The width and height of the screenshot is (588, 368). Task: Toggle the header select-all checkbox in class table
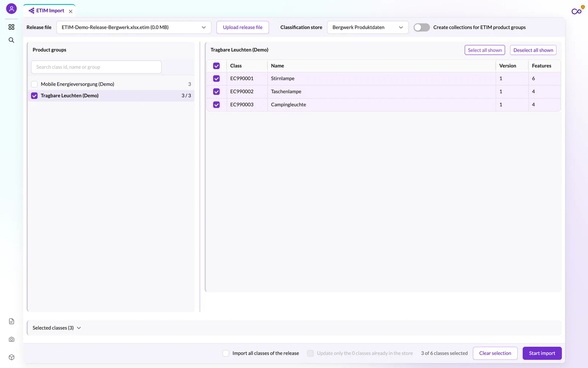216,66
